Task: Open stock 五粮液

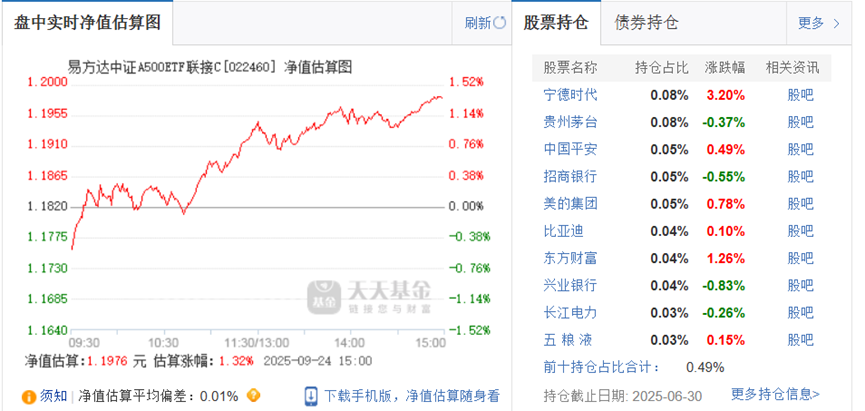Action: pyautogui.click(x=568, y=339)
